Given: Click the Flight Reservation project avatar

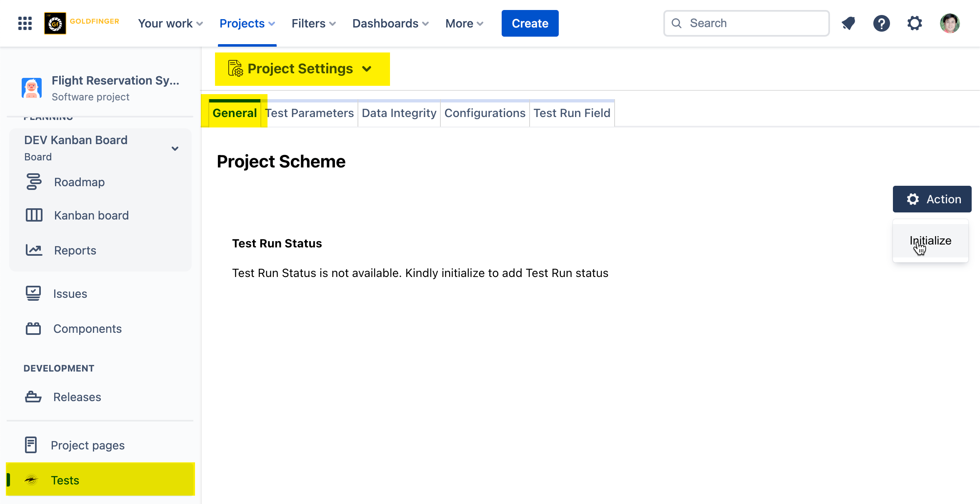Looking at the screenshot, I should coord(32,88).
